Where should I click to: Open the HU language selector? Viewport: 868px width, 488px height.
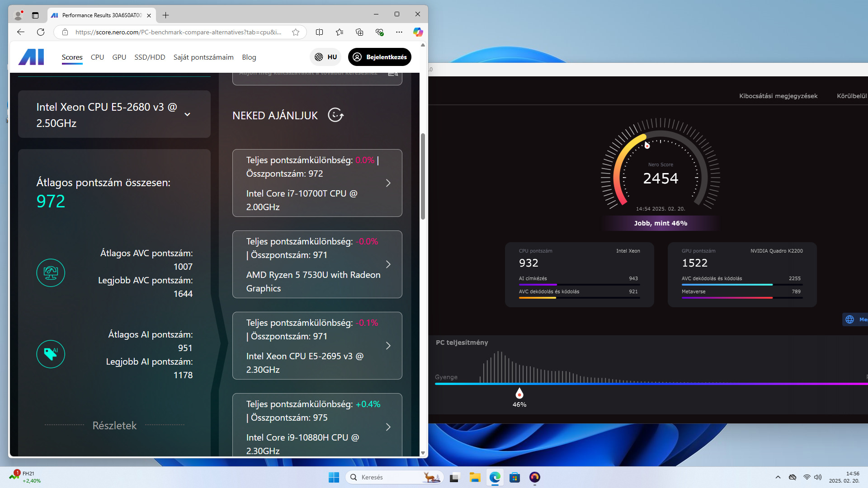pyautogui.click(x=326, y=57)
